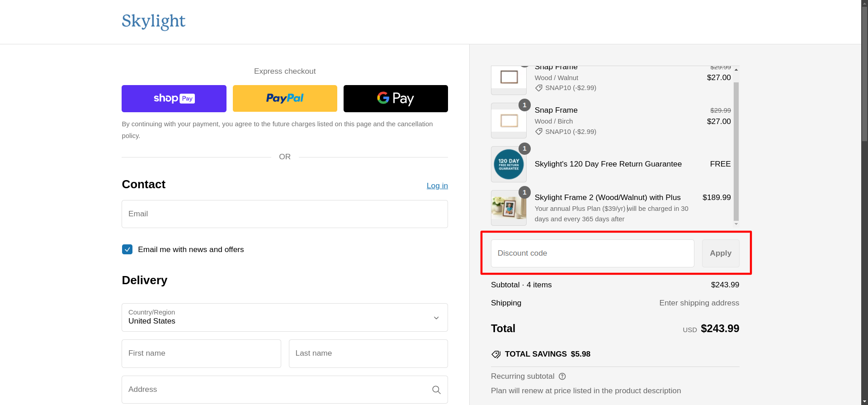Click the Apply discount button

coord(721,253)
